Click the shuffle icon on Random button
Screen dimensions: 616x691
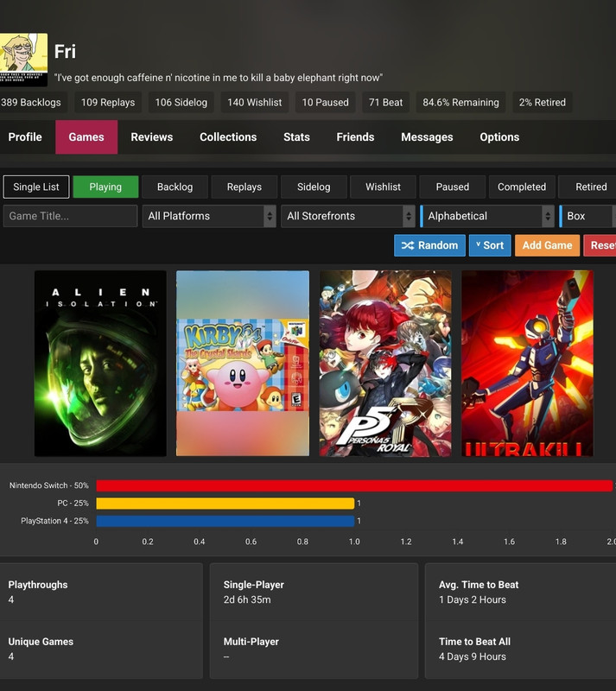coord(408,245)
